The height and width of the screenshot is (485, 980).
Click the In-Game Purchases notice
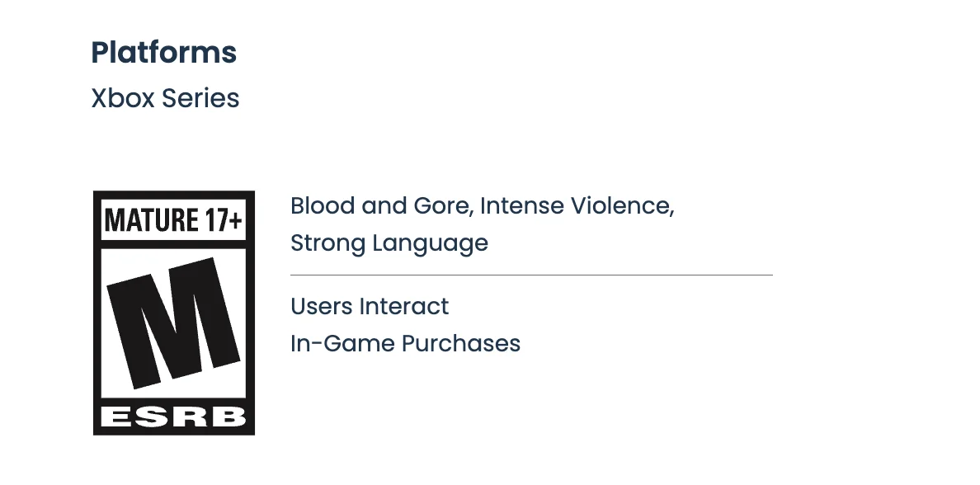[405, 343]
